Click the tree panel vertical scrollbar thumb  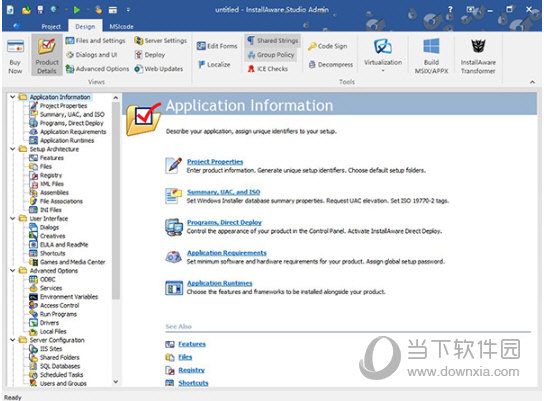(116, 201)
